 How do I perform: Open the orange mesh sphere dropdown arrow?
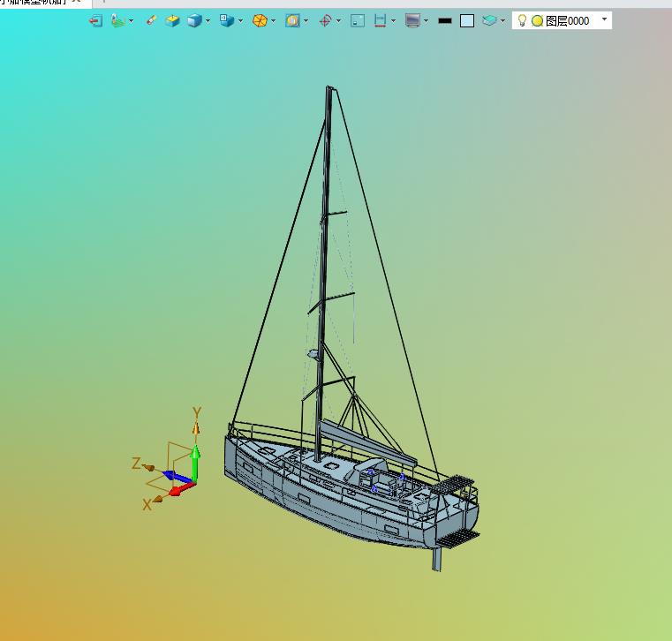(x=273, y=20)
